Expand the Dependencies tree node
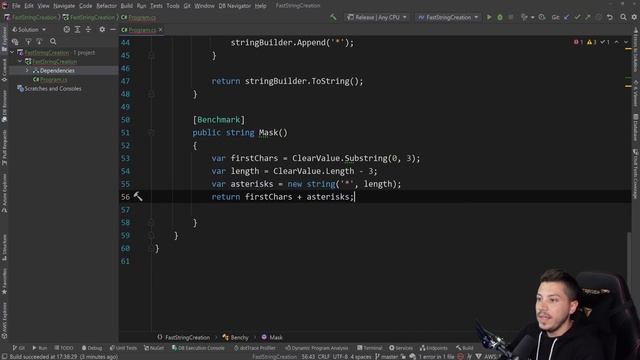Viewport: 640px width, 360px height. click(27, 71)
